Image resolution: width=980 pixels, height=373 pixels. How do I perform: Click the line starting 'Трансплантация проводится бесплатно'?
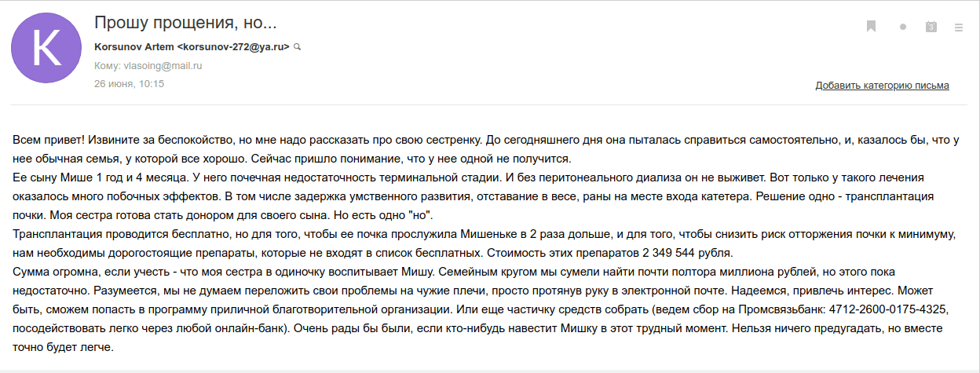[236, 235]
